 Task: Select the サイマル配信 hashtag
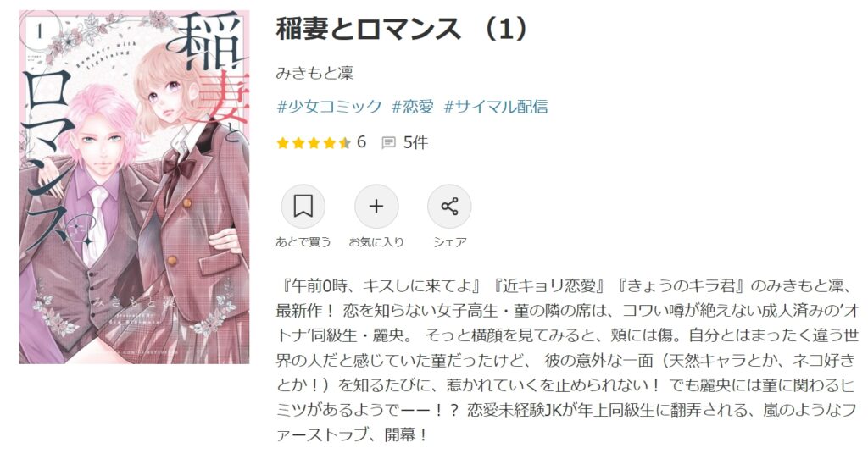click(496, 106)
